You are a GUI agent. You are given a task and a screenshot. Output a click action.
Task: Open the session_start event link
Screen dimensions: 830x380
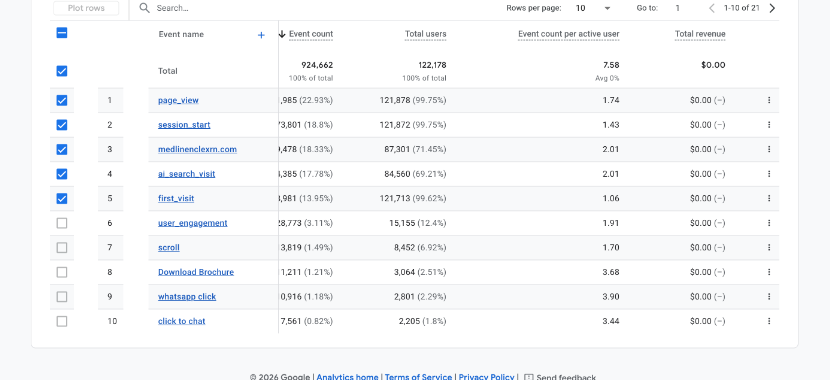184,125
